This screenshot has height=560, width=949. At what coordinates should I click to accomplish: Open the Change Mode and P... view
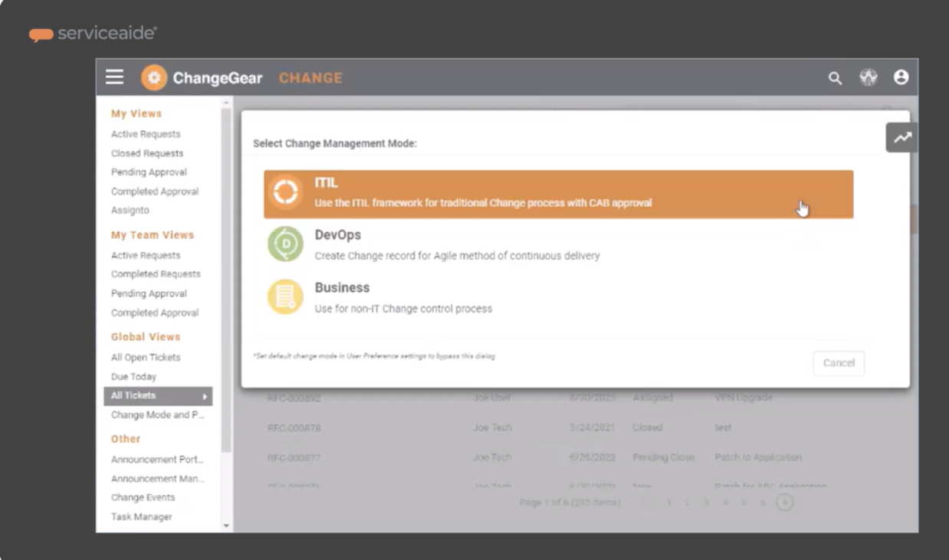tap(158, 415)
